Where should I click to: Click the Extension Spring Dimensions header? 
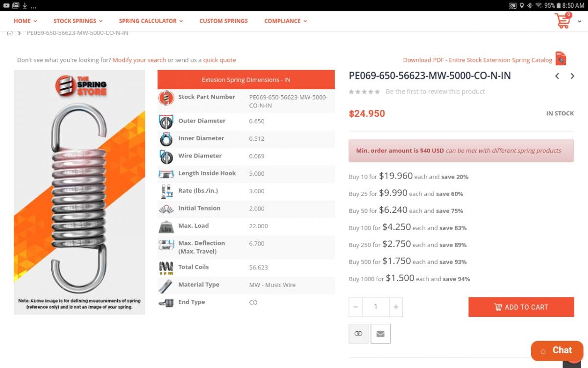[x=246, y=79]
